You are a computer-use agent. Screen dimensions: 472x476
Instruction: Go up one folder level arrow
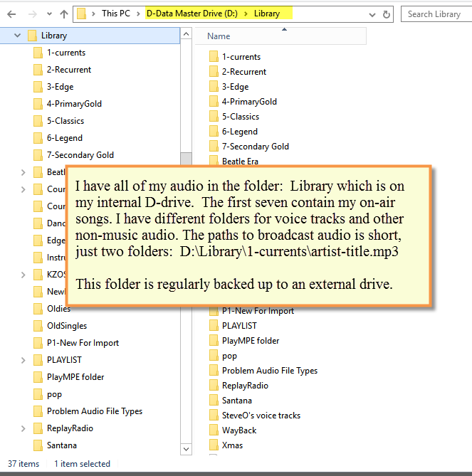[x=64, y=14]
